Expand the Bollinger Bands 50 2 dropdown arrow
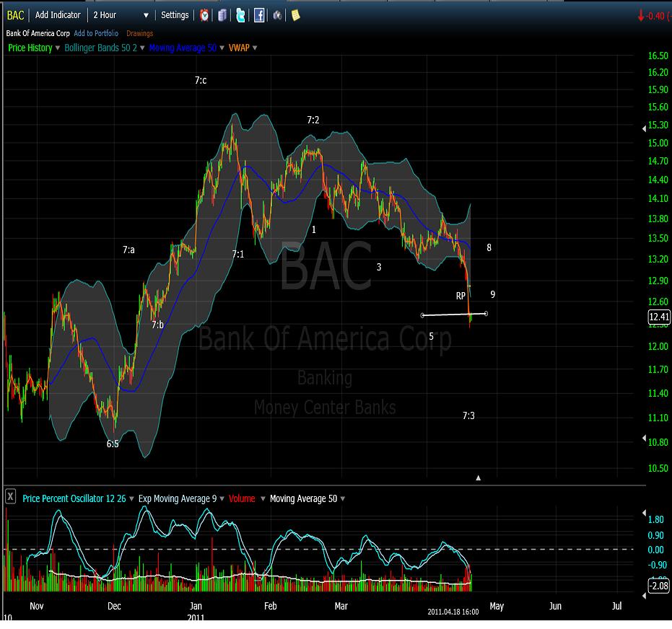This screenshot has width=672, height=629. (x=142, y=48)
